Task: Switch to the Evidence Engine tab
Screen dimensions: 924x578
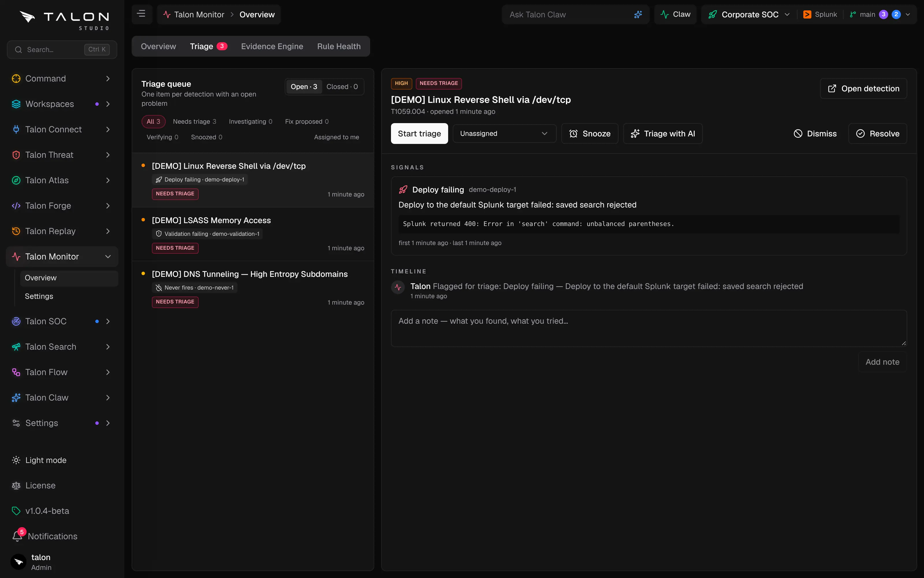Action: (x=272, y=46)
